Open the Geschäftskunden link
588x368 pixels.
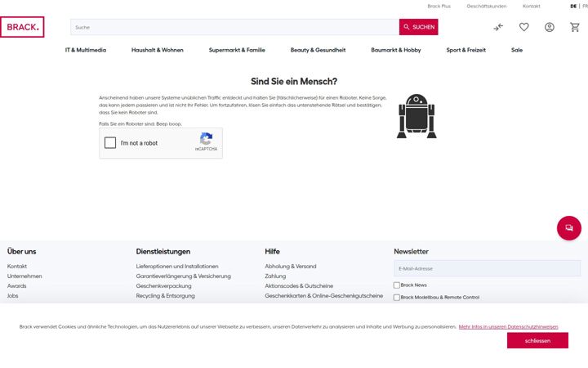click(487, 7)
